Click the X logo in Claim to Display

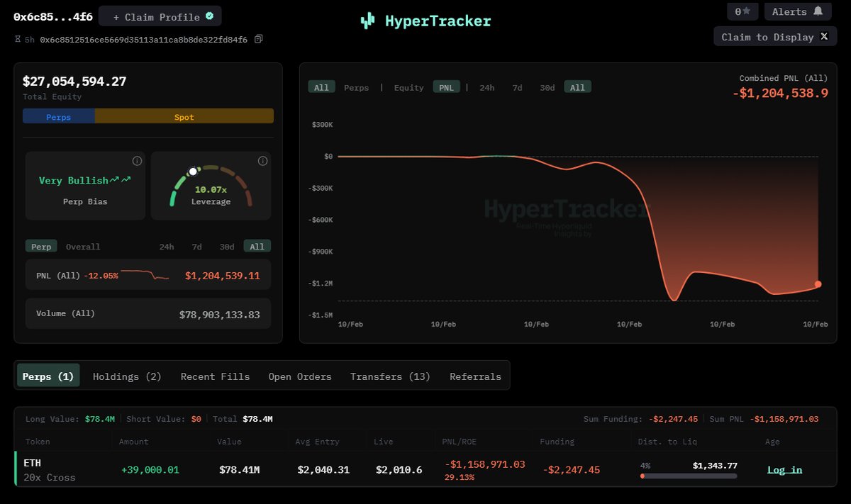[x=824, y=36]
